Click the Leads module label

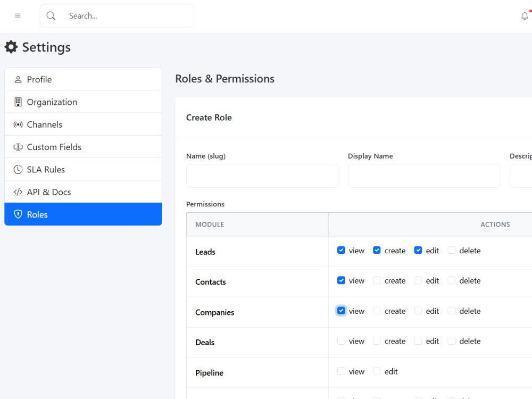pos(205,252)
